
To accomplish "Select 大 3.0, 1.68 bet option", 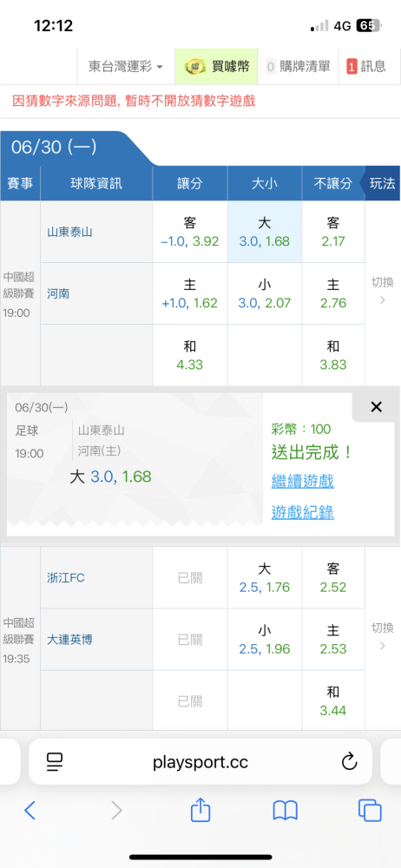I will click(264, 232).
